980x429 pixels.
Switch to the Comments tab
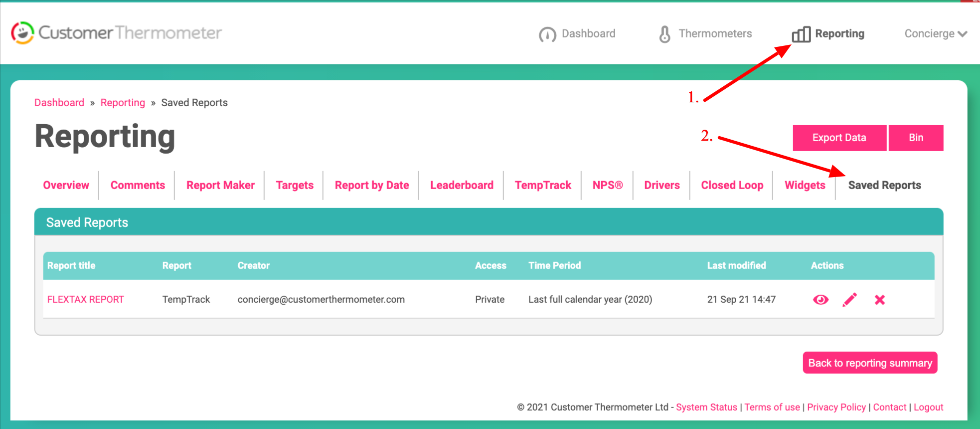138,185
